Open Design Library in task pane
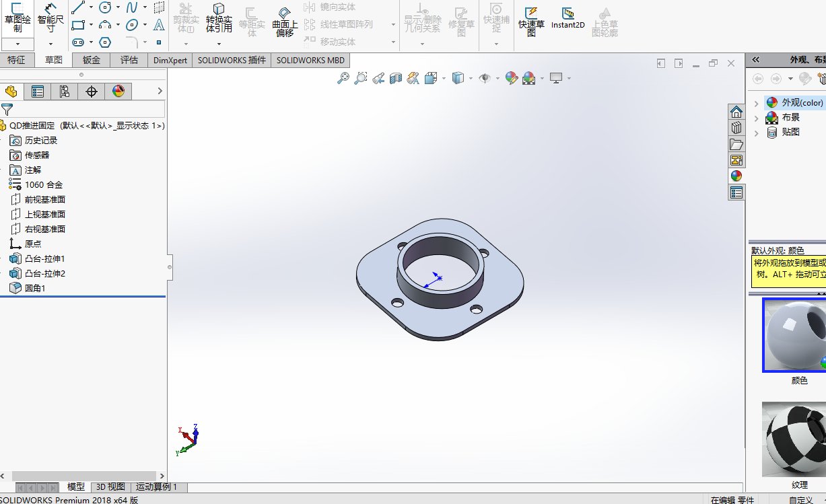Image resolution: width=826 pixels, height=504 pixels. click(x=736, y=128)
